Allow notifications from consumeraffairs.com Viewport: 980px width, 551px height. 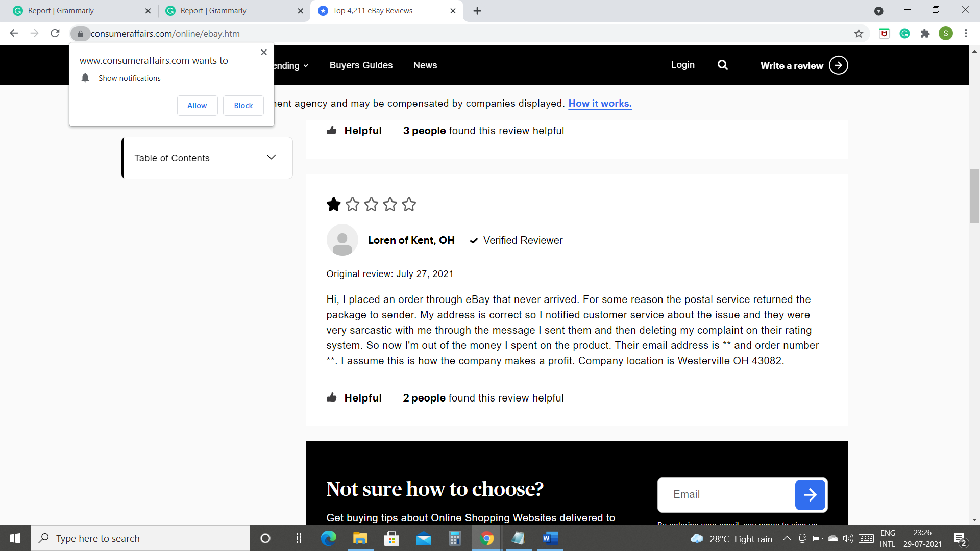tap(197, 106)
